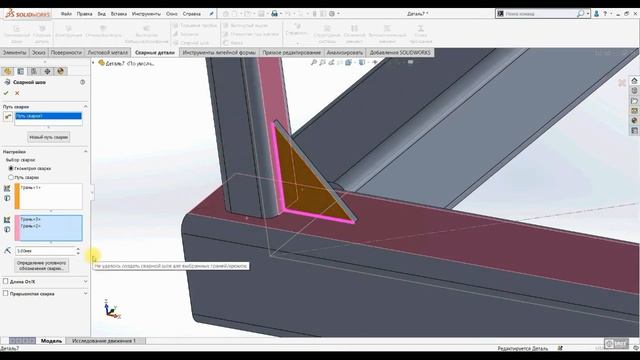Image resolution: width=640 pixels, height=360 pixels.
Task: Open the help menu dropdown arrow
Action: (x=611, y=13)
